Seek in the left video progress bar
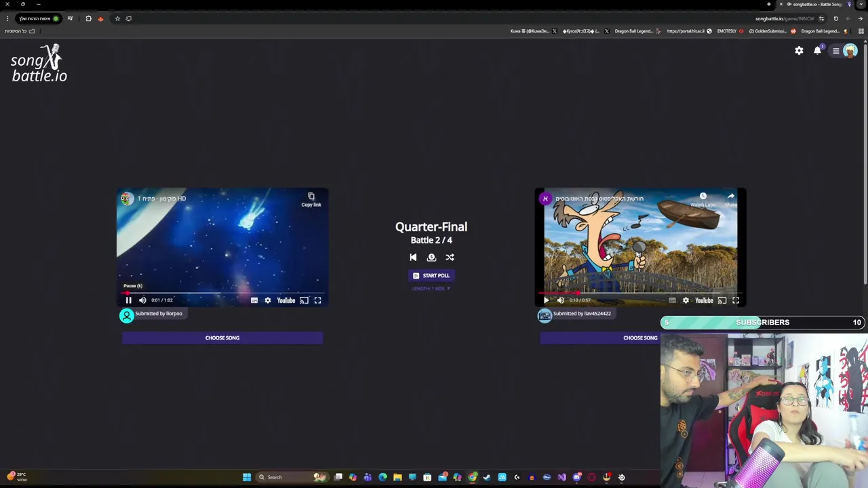The image size is (868, 488). [x=222, y=293]
